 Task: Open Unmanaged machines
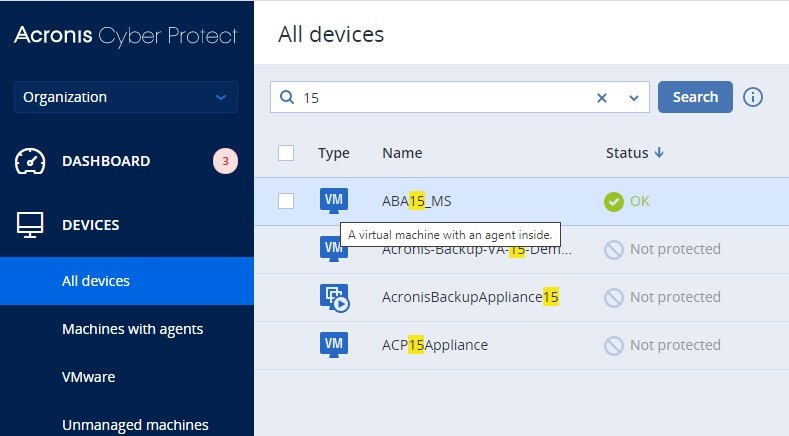[135, 425]
